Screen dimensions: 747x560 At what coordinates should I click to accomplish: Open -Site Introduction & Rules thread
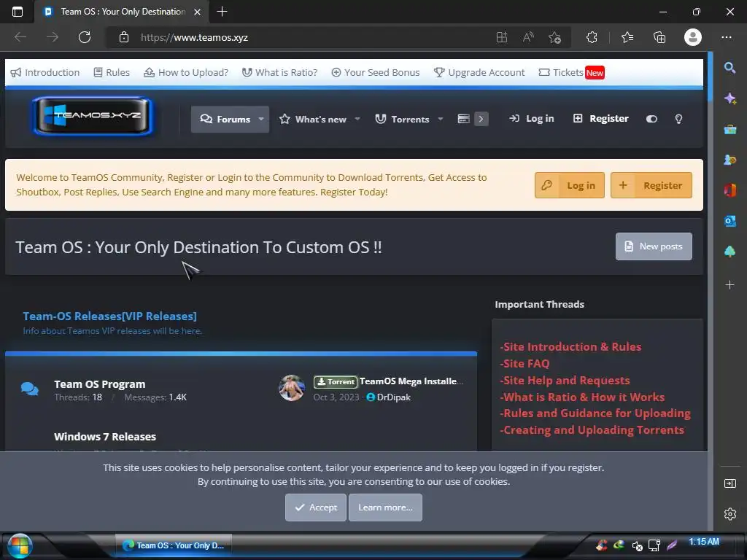(570, 346)
